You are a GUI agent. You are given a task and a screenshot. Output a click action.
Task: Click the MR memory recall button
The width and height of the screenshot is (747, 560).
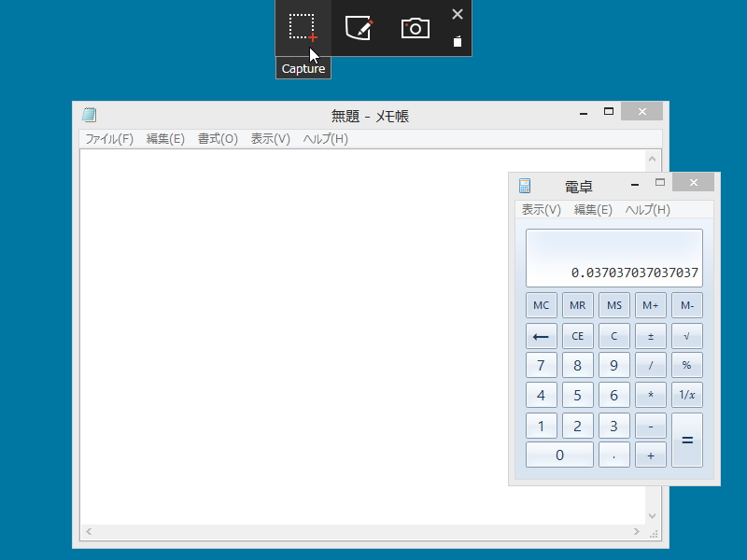click(577, 305)
